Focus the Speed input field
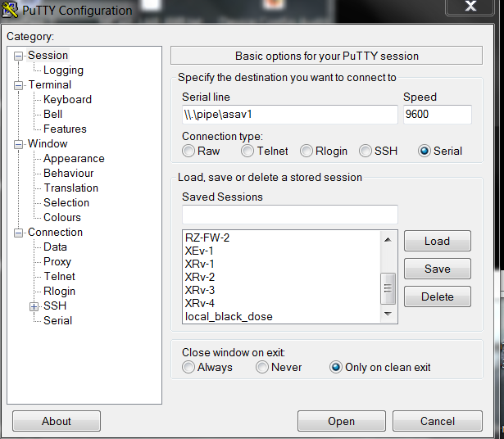The image size is (504, 439). click(438, 115)
